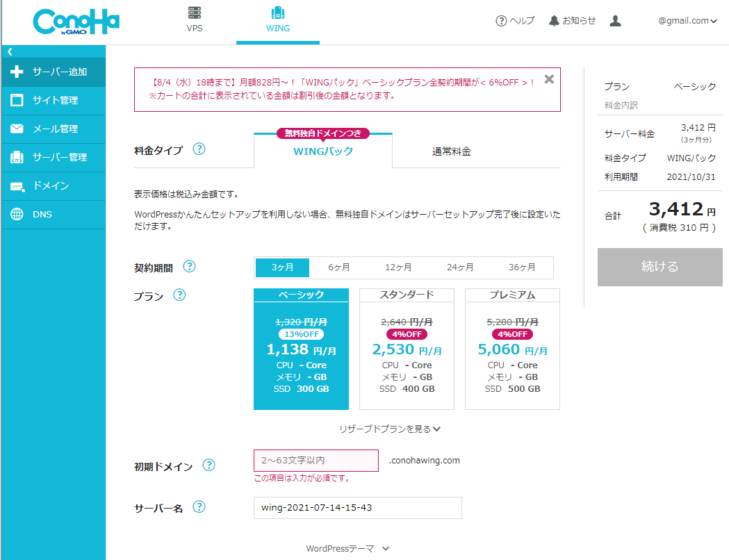Close the pink promotion banner
Screen dimensions: 729x560
click(x=549, y=79)
